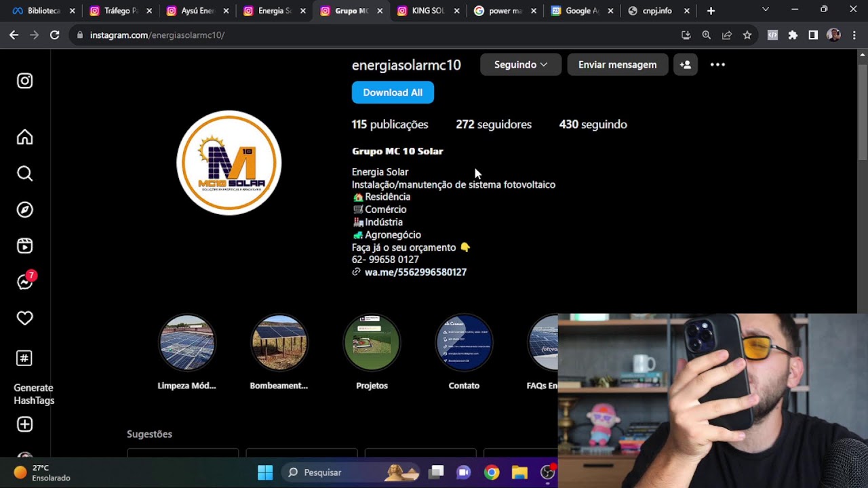Click the 115 publicações count
This screenshot has width=868, height=488.
[390, 124]
